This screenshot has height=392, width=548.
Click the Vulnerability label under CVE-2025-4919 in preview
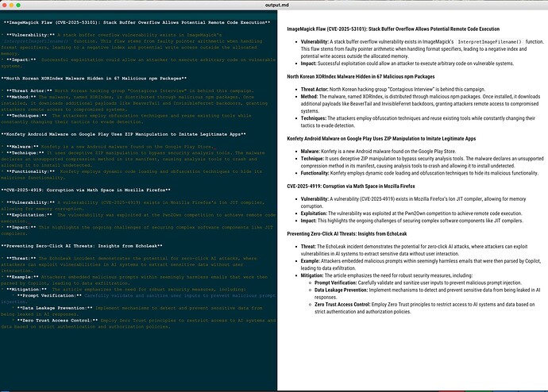[x=315, y=199]
